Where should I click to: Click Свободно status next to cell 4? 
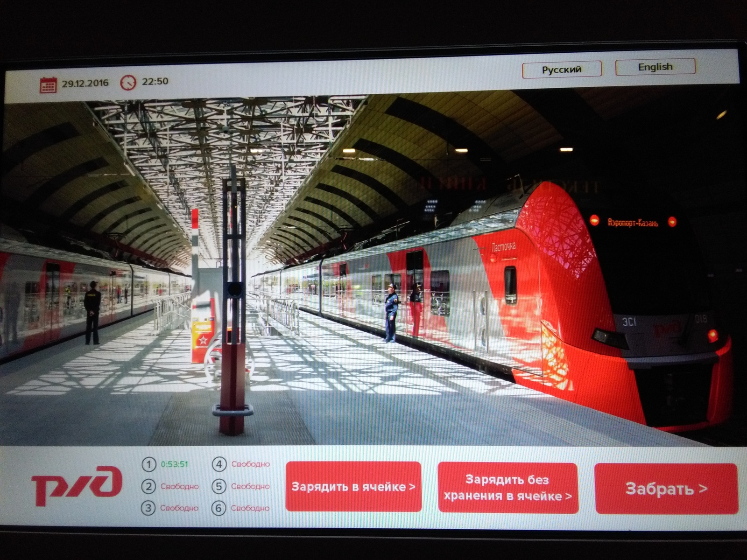251,464
